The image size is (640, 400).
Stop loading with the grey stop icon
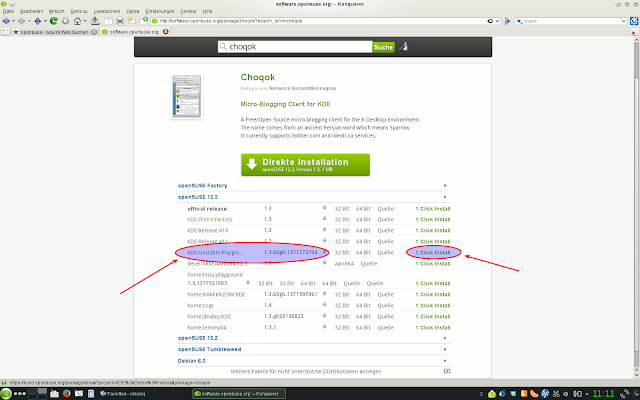pyautogui.click(x=65, y=21)
